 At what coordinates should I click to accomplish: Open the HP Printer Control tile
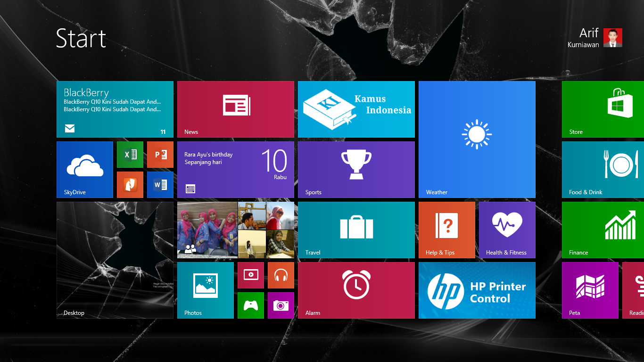(x=477, y=290)
